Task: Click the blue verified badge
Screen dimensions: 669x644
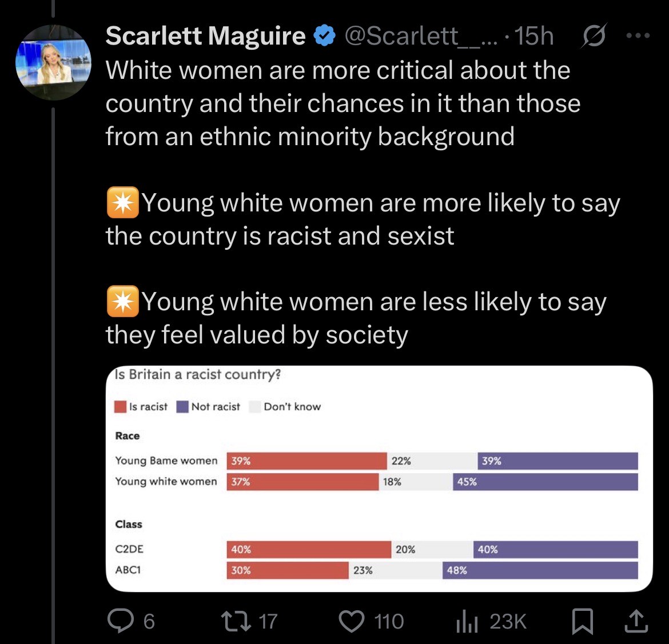Action: [325, 35]
